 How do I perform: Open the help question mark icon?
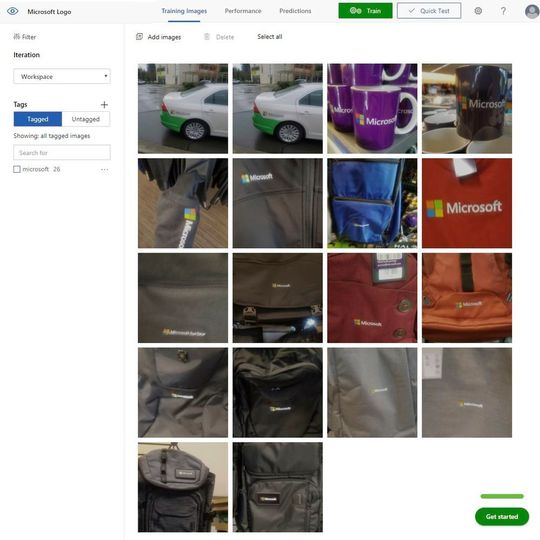tap(503, 11)
